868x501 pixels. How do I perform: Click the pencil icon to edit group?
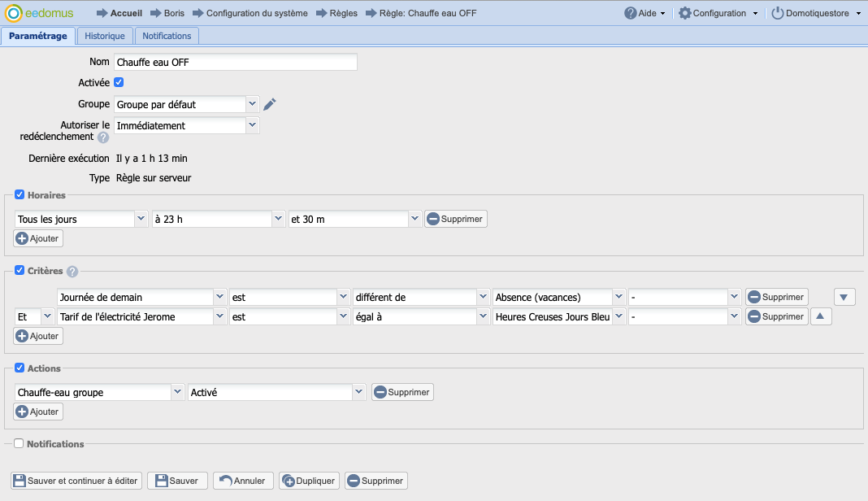click(x=270, y=104)
